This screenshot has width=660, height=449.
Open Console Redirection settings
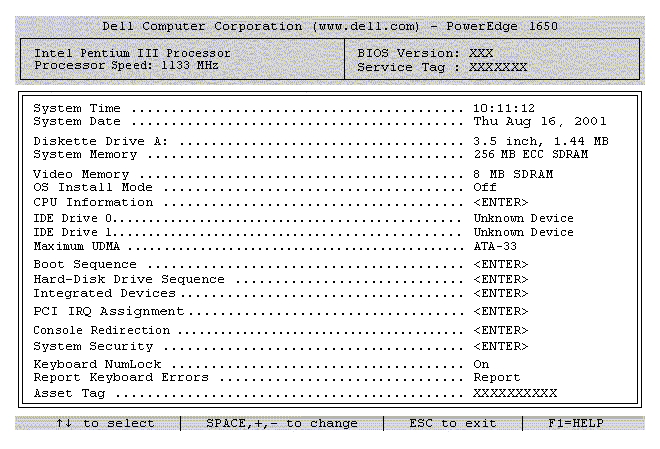500,330
